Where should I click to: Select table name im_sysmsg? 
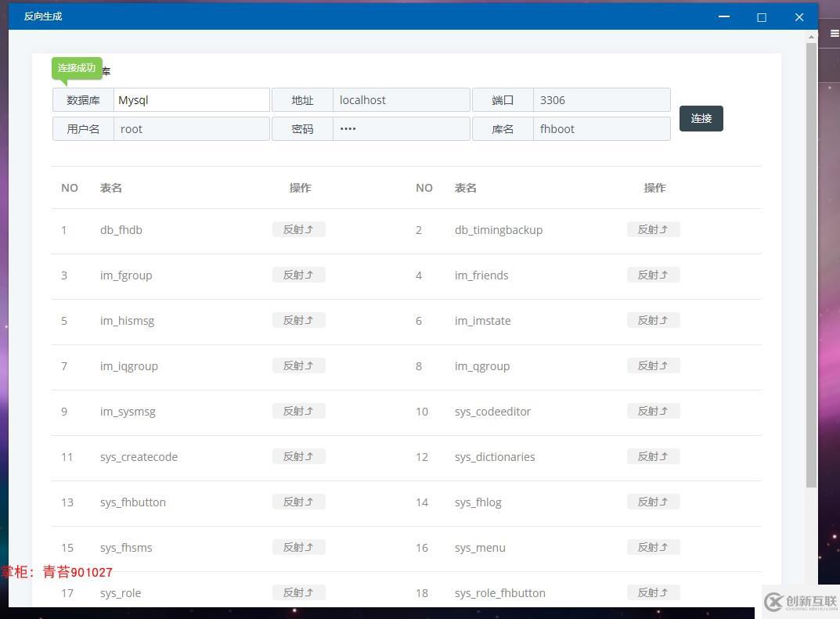128,412
